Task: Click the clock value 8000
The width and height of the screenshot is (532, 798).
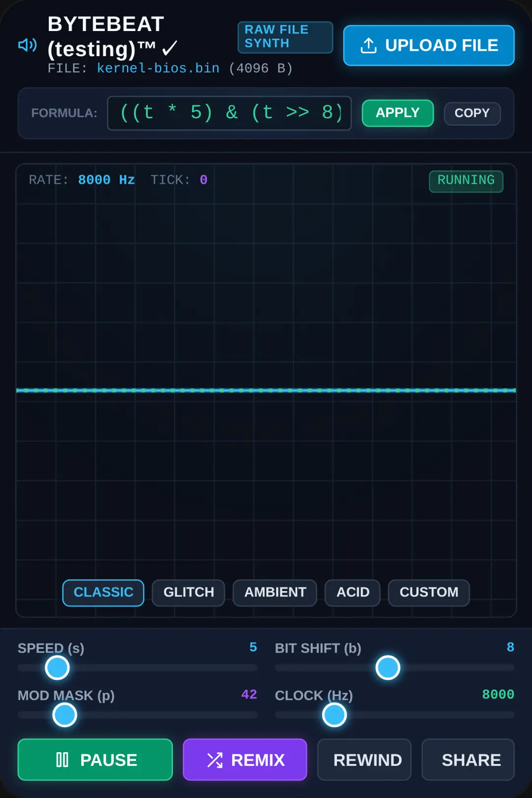Action: coord(498,694)
